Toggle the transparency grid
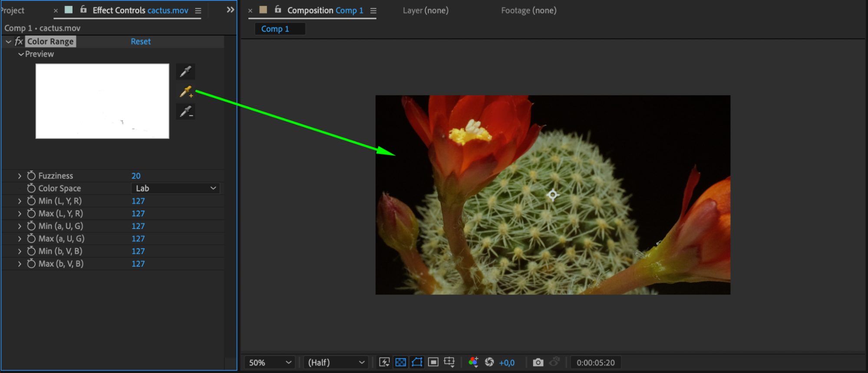The width and height of the screenshot is (868, 373). coord(401,362)
